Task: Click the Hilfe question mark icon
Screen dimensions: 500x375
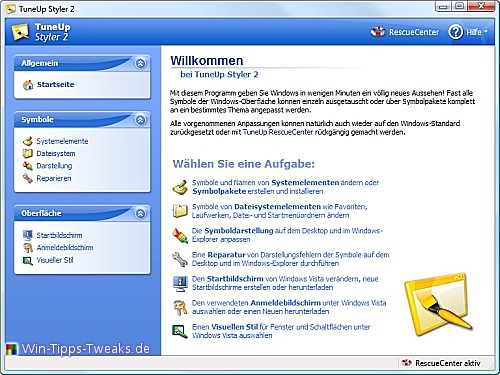Action: tap(455, 32)
